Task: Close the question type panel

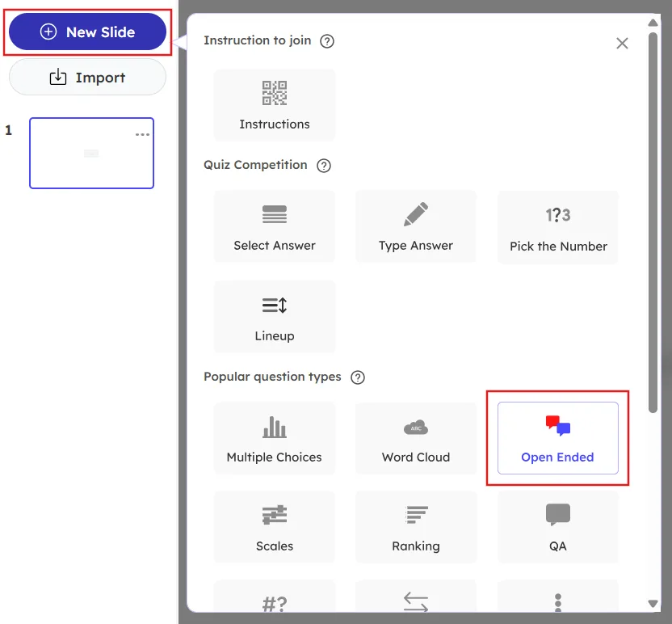Action: point(622,43)
